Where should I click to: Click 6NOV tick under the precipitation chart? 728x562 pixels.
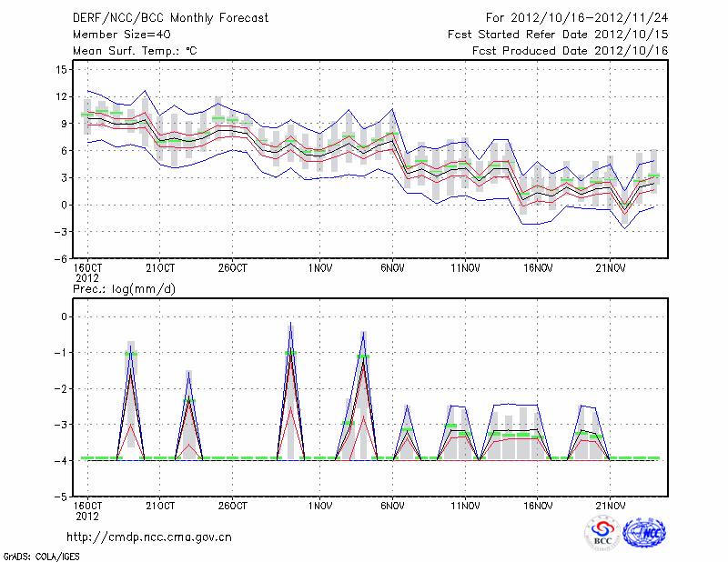point(392,506)
